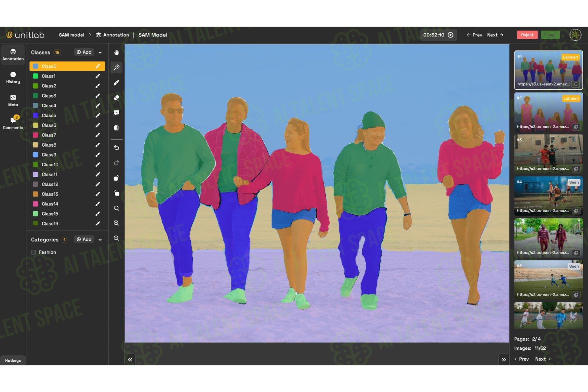Select the Class13 row

[67, 194]
